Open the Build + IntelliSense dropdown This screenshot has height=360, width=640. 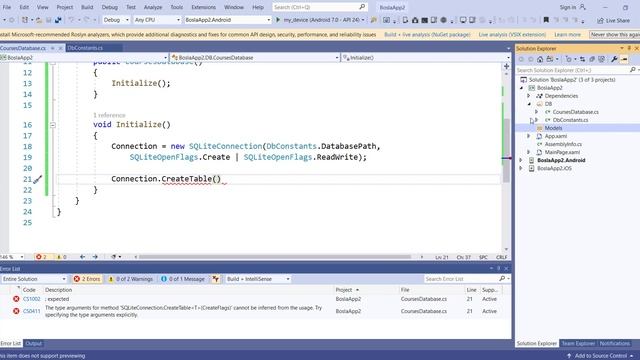(258, 279)
